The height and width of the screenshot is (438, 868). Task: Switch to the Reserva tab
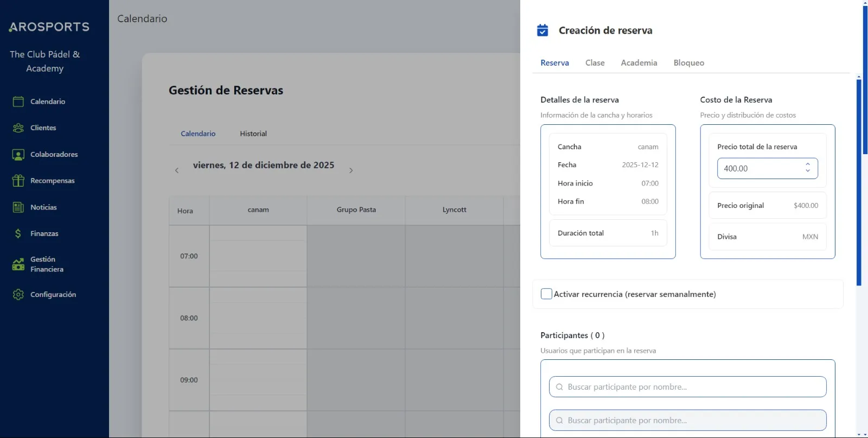tap(554, 63)
